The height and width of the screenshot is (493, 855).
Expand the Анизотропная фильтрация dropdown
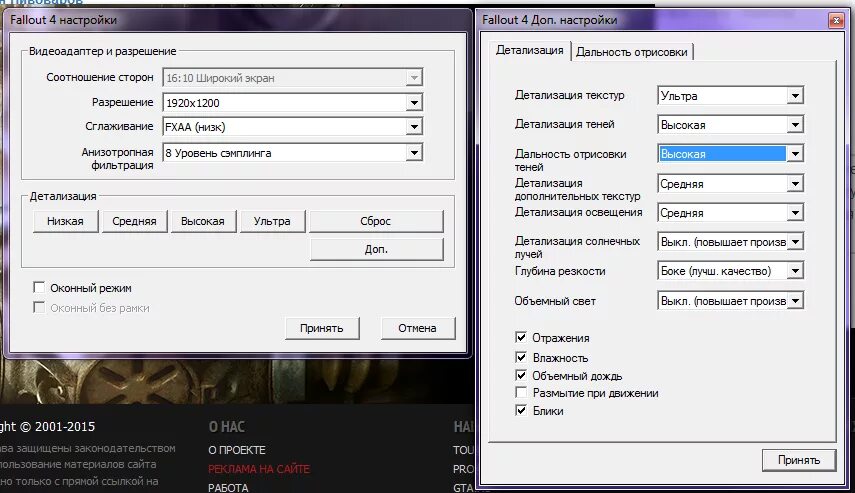[x=292, y=153]
